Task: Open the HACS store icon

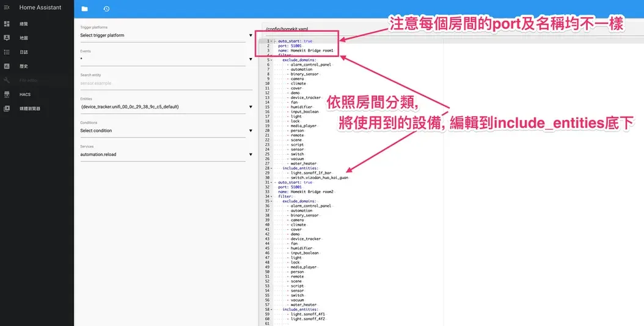Action: click(x=7, y=95)
